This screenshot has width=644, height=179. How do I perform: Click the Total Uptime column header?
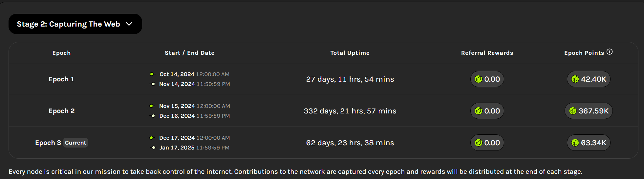pyautogui.click(x=350, y=53)
